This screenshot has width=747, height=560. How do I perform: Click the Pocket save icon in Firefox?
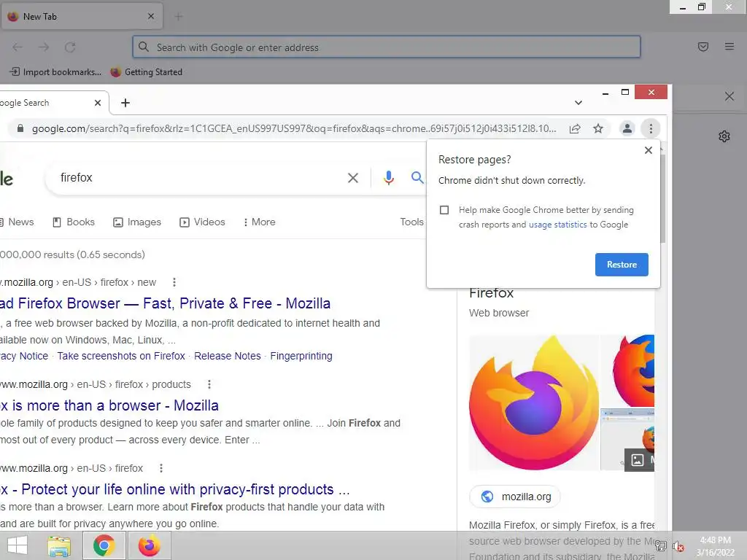(703, 47)
